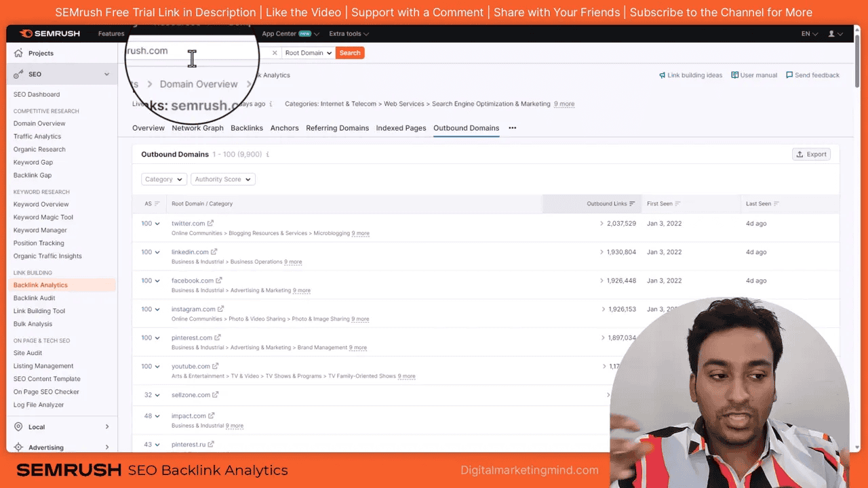Click the Local section pin icon

pos(18,426)
